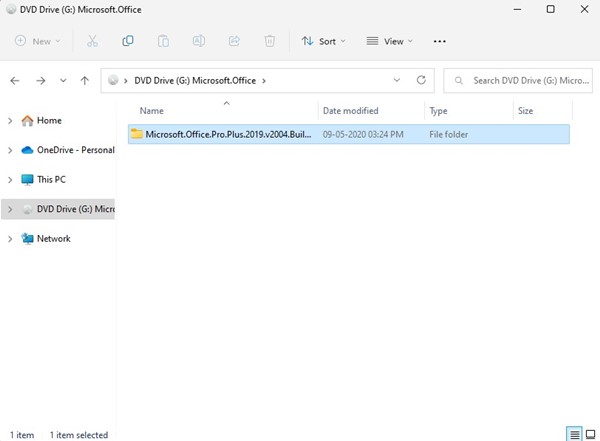Open Home in the navigation pane
600x441 pixels.
pyautogui.click(x=49, y=121)
